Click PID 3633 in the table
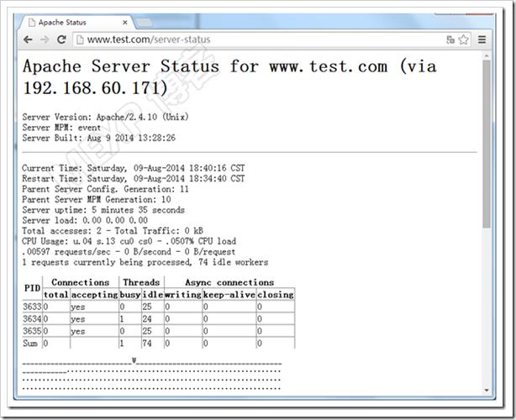The width and height of the screenshot is (516, 420). (x=32, y=307)
